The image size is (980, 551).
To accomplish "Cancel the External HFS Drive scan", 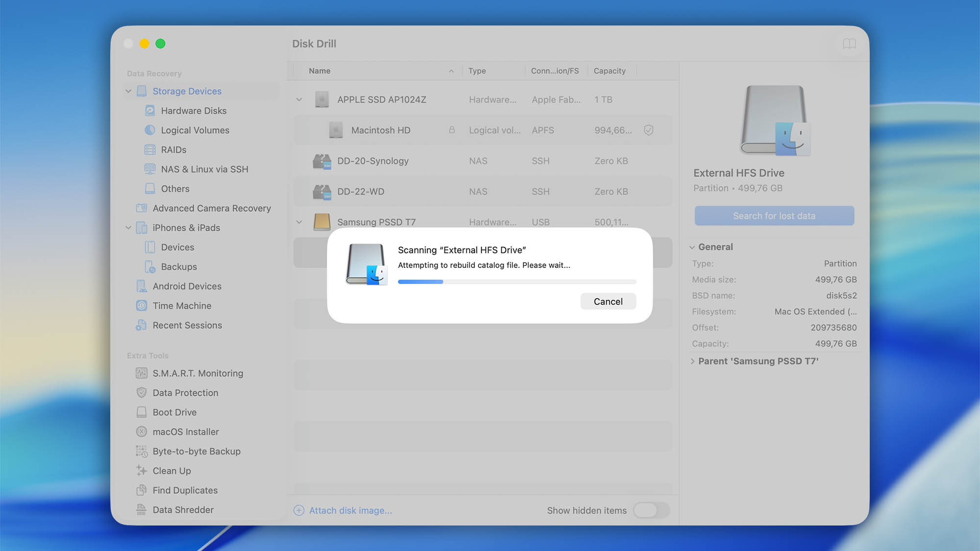I will coord(608,301).
